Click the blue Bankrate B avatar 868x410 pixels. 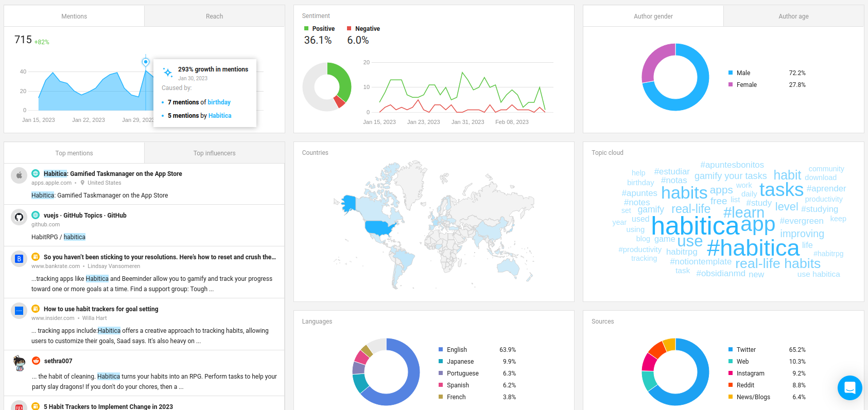(x=19, y=259)
